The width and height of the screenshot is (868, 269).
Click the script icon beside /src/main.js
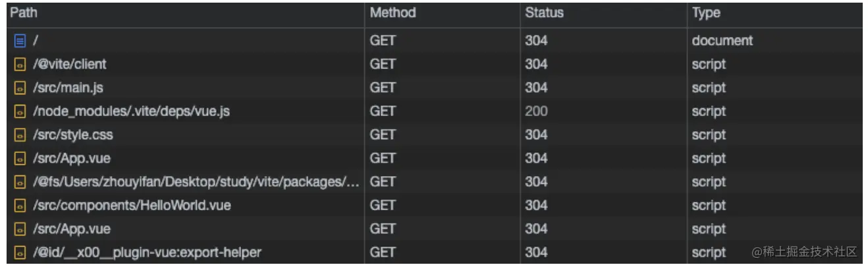click(20, 88)
